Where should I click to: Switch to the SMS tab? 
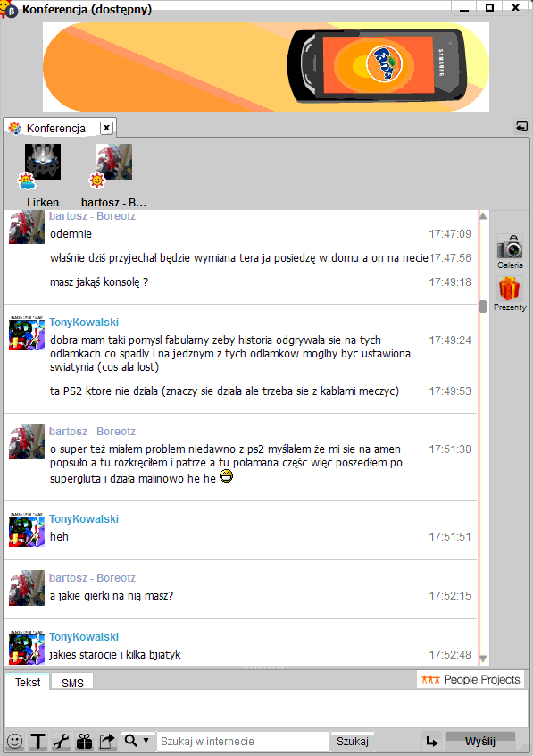point(72,683)
